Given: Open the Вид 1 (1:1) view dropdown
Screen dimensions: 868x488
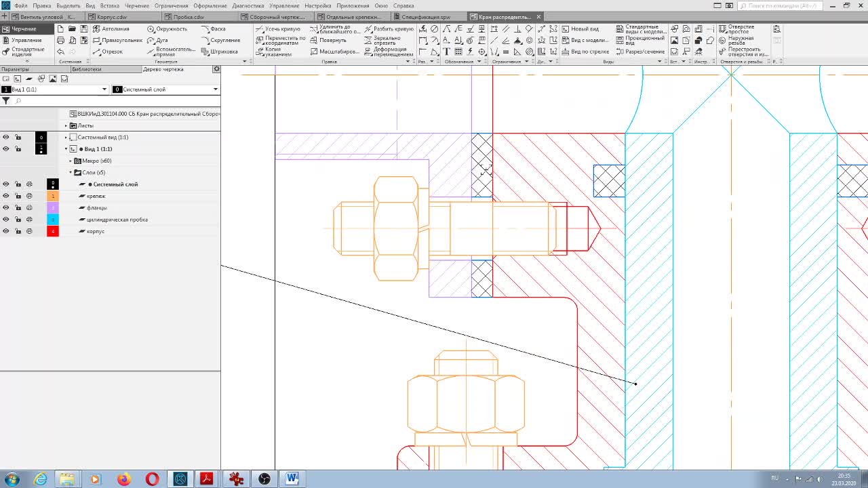Looking at the screenshot, I should [104, 89].
